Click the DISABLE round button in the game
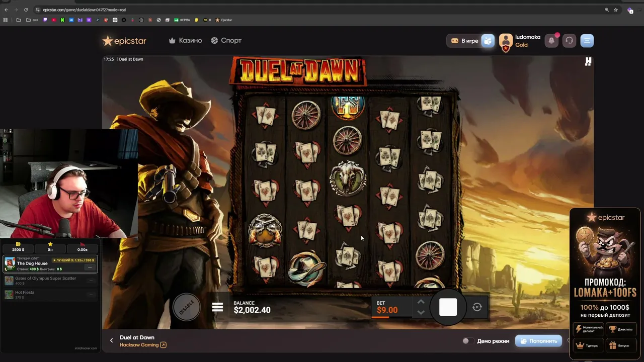Viewport: 644px width, 362px height. click(187, 306)
